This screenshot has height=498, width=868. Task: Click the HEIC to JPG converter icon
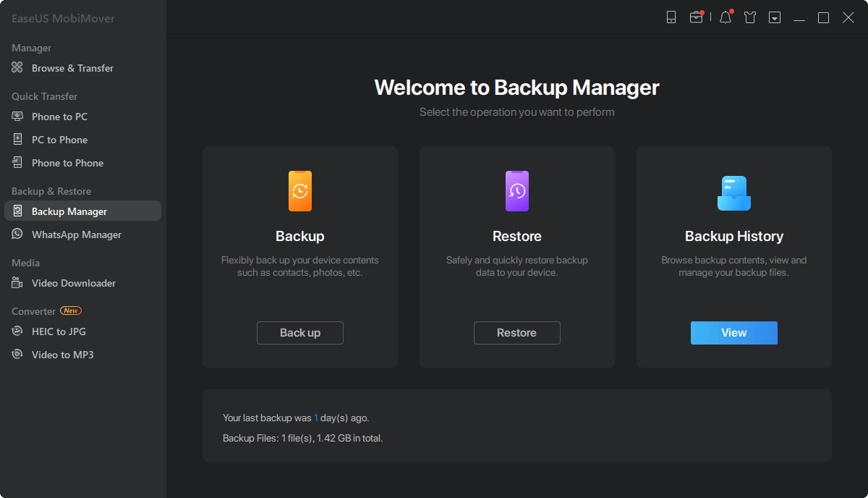pos(17,332)
